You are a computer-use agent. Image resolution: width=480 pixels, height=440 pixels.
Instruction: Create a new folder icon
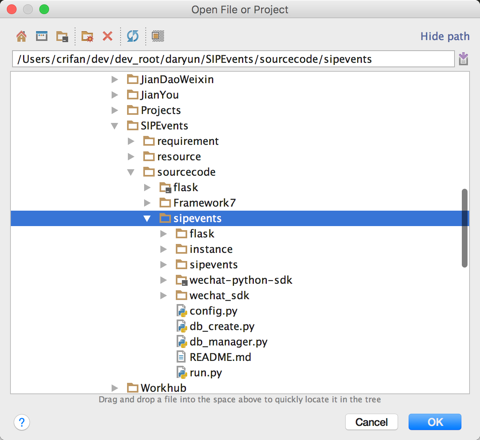pyautogui.click(x=87, y=36)
